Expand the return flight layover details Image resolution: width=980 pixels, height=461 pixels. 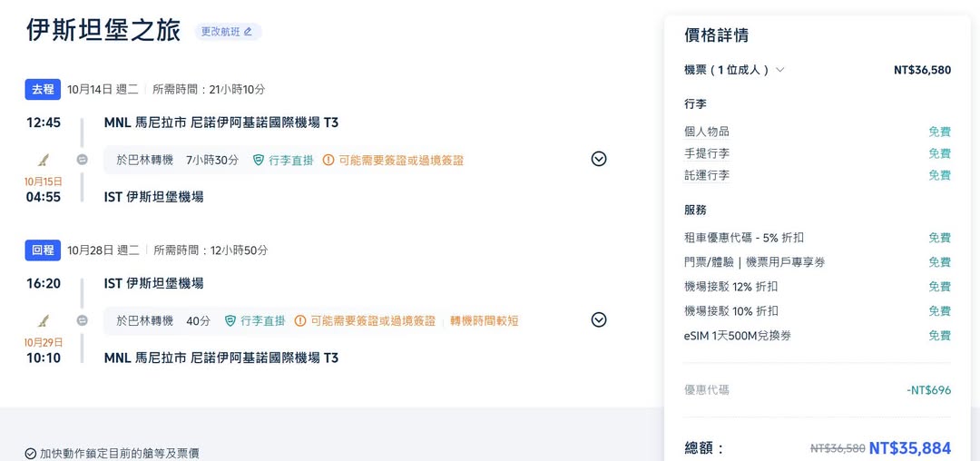[x=598, y=320]
